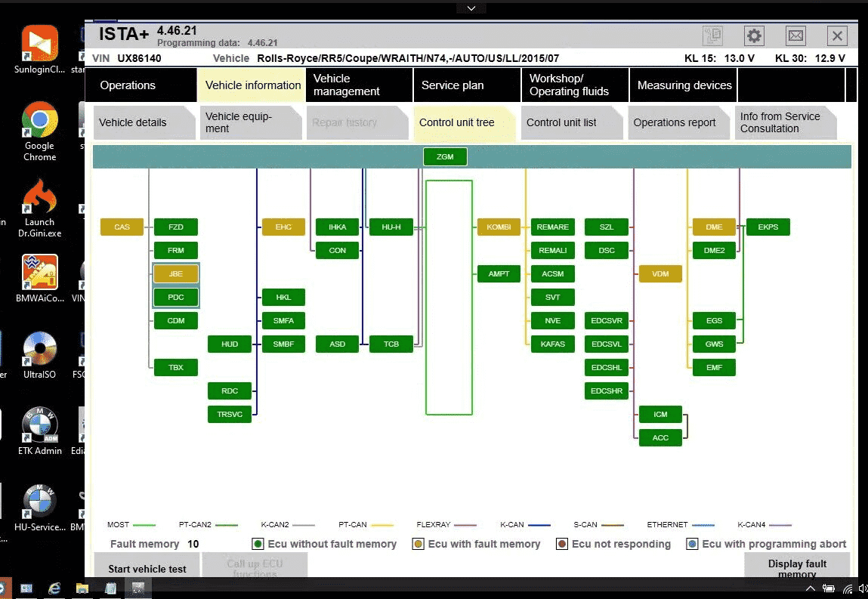The width and height of the screenshot is (868, 599).
Task: Select the AMPT control unit
Action: click(x=499, y=273)
